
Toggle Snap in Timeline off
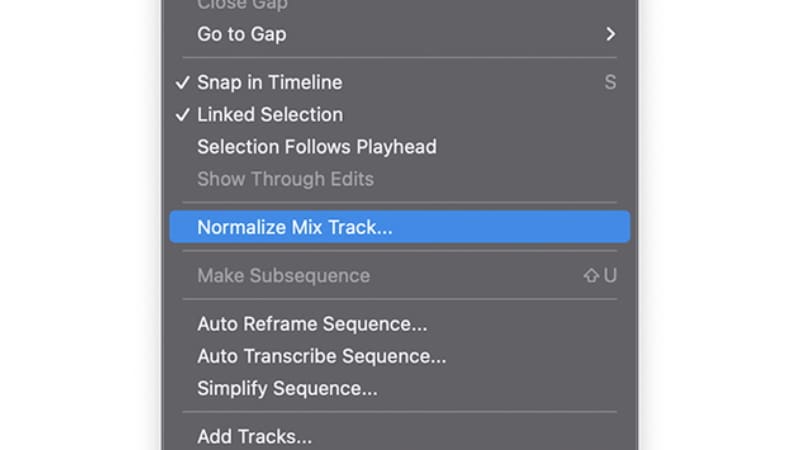coord(269,83)
